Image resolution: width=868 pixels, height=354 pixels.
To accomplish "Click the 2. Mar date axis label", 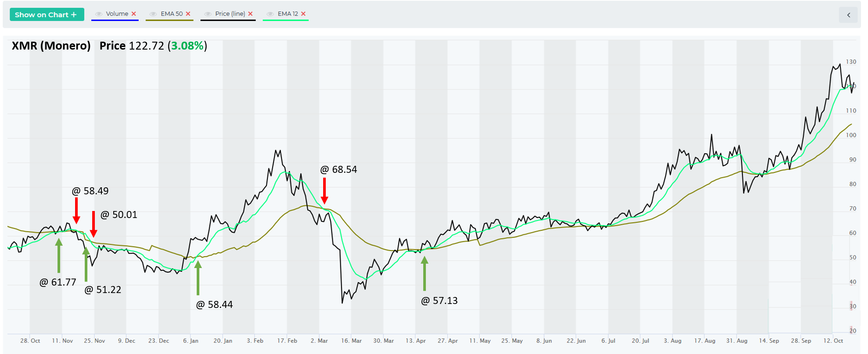I will pos(319,341).
